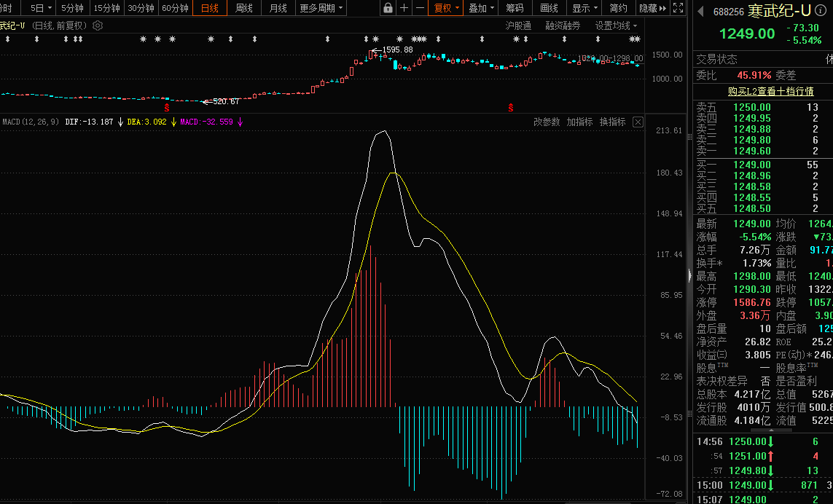
Task: Open the 复权 adjustment dropdown
Action: click(x=447, y=8)
